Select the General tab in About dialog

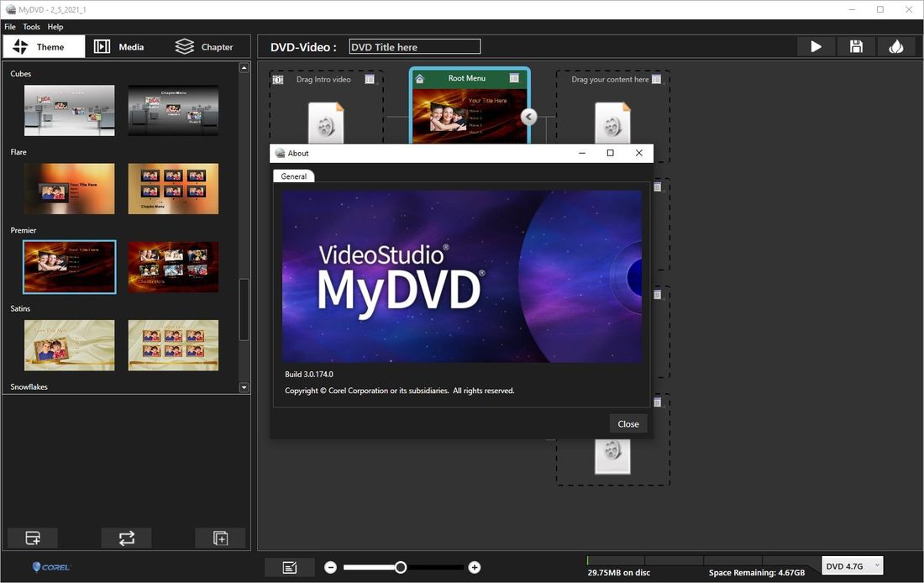tap(293, 176)
